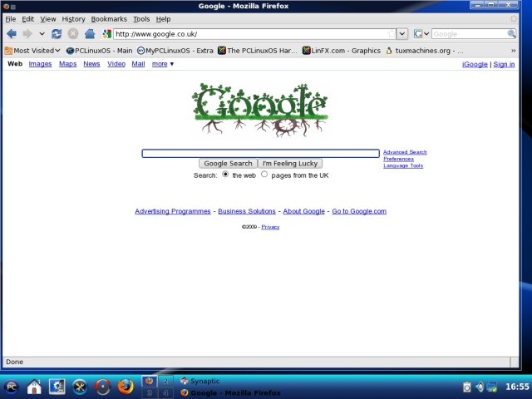
Task: Click the Video link
Action: pos(116,64)
